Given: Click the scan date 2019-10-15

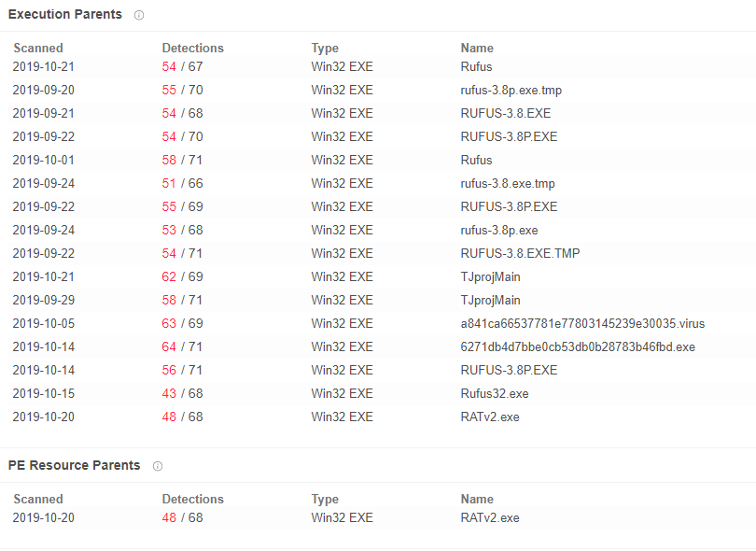Looking at the screenshot, I should 44,394.
